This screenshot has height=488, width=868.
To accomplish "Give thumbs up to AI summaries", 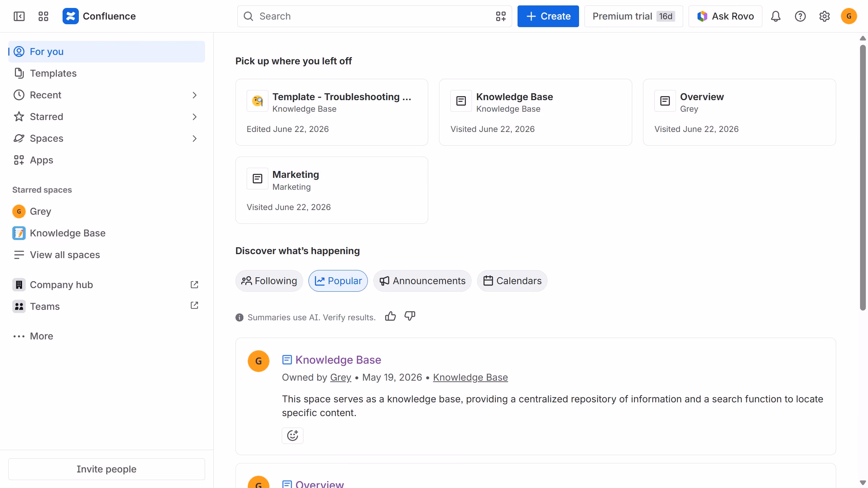I will pos(391,316).
